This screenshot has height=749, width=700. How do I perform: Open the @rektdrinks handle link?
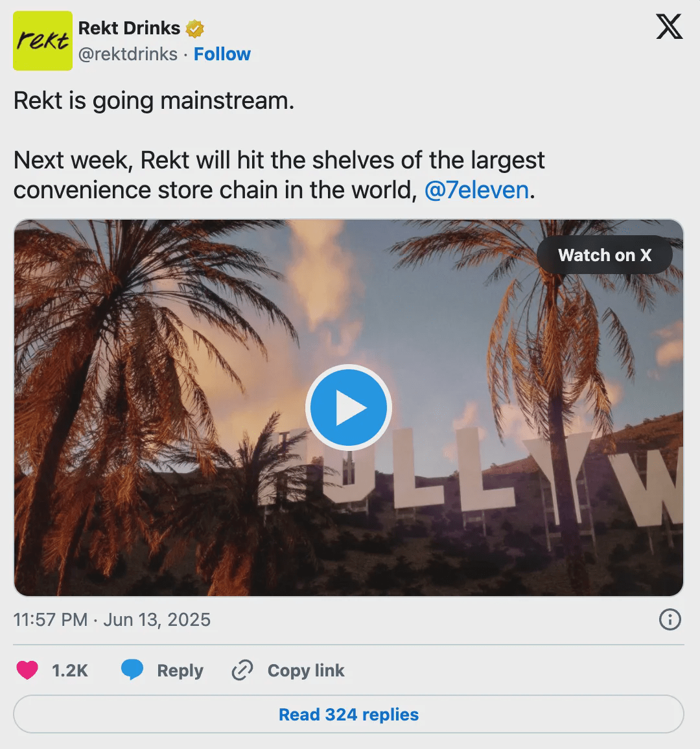[128, 54]
